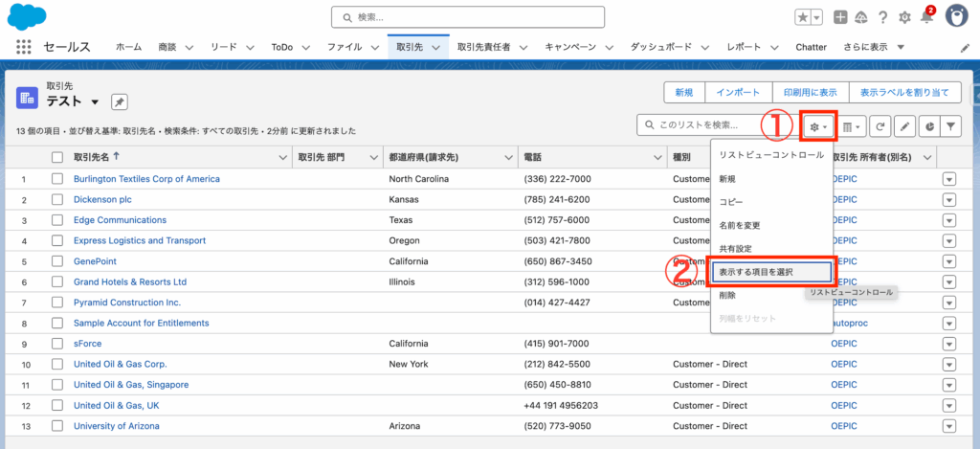Check the University of Arizona row checkbox
Screen dimensions: 980x449
click(x=57, y=426)
